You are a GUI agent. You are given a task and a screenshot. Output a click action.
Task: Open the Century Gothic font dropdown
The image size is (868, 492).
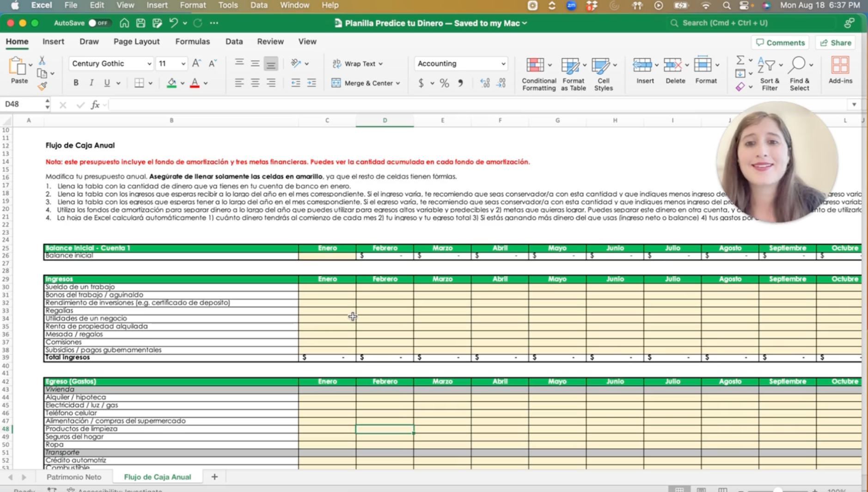(x=149, y=64)
